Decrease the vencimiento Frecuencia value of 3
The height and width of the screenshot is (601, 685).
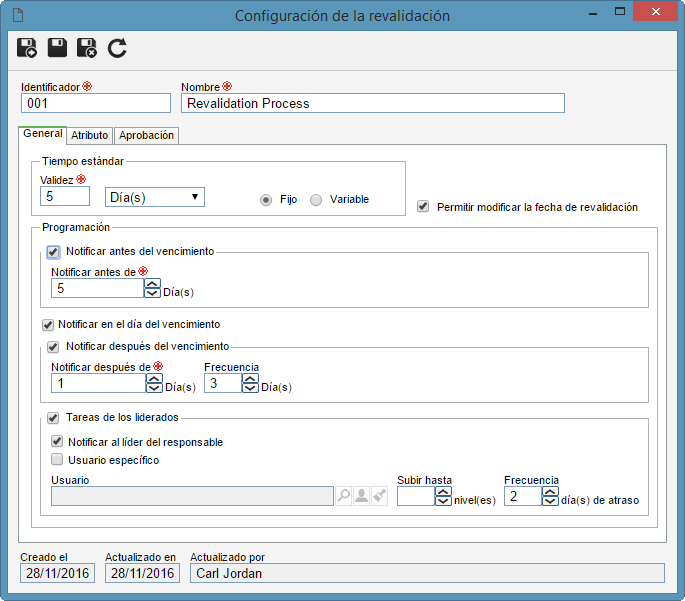[250, 388]
